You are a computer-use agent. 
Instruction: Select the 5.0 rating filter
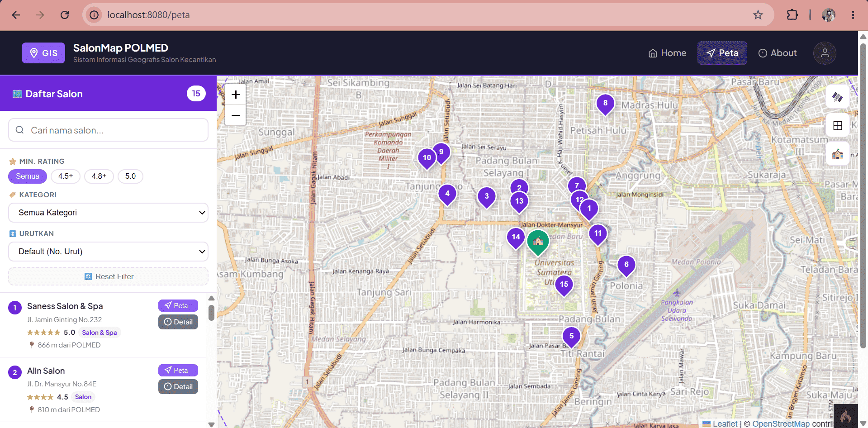click(131, 176)
